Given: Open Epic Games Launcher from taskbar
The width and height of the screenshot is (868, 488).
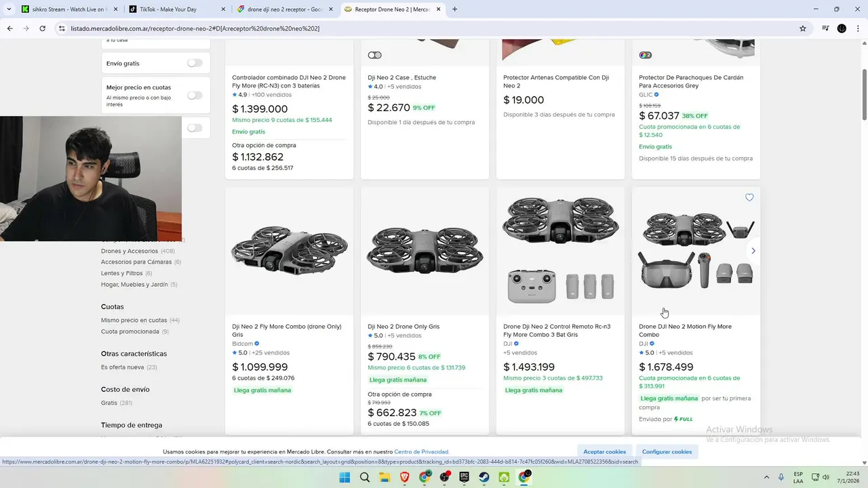Looking at the screenshot, I should [465, 477].
